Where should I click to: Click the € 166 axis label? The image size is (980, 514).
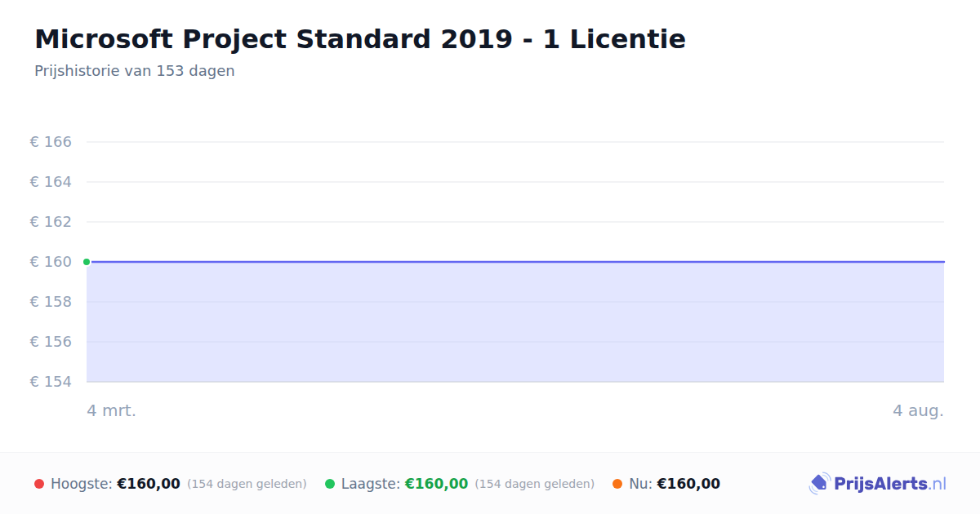pos(51,142)
